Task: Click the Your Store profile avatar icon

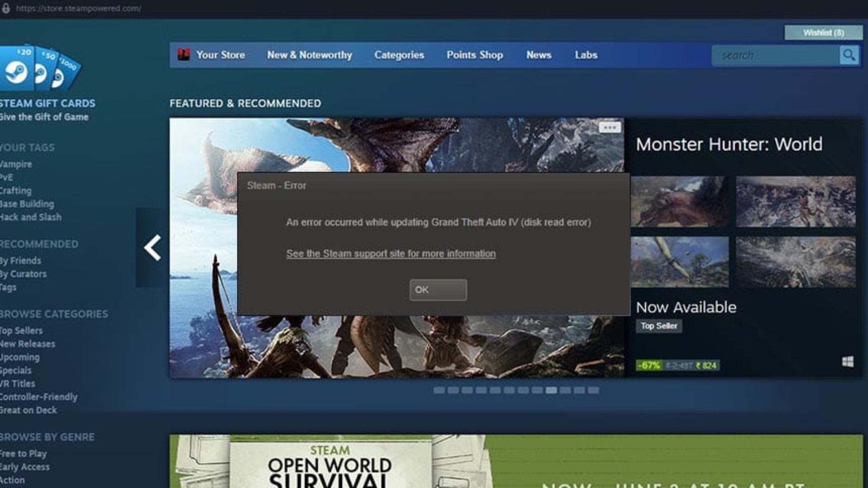Action: point(184,55)
